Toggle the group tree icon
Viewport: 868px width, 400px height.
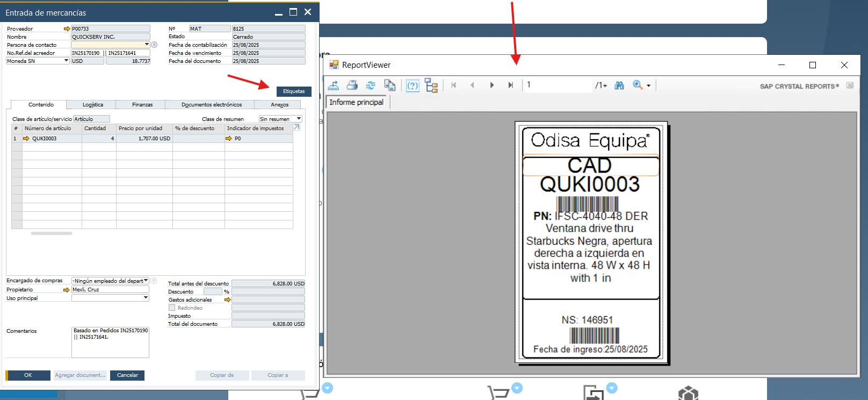[x=431, y=85]
